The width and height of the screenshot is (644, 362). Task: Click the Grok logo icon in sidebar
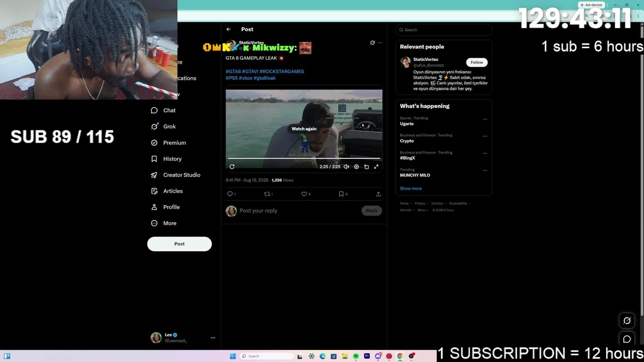coord(154,127)
